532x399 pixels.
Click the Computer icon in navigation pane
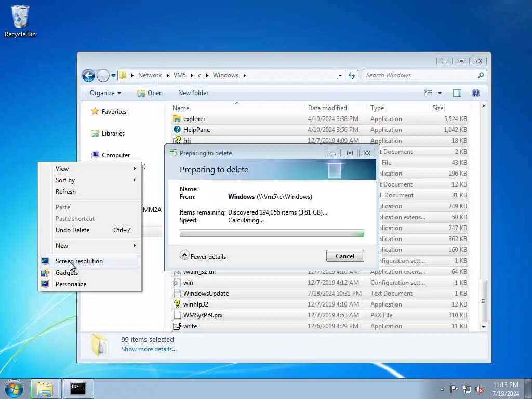pyautogui.click(x=95, y=155)
